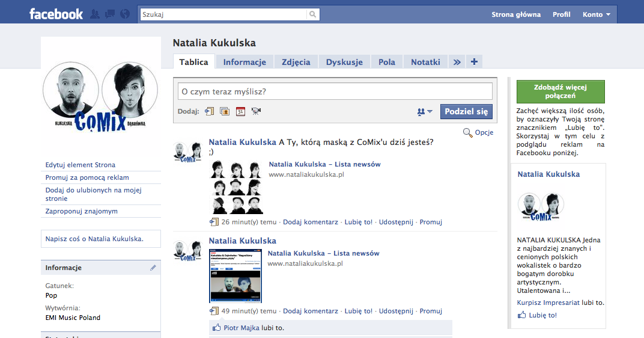
Task: Open Opcje for the wall feed
Action: point(478,132)
